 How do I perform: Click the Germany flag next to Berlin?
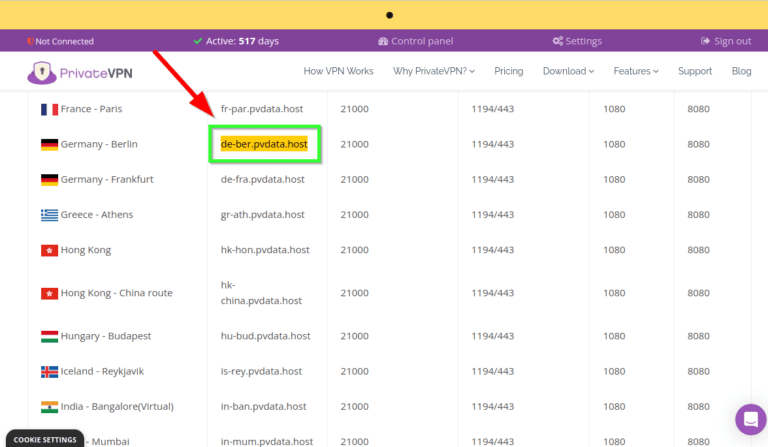(x=49, y=145)
